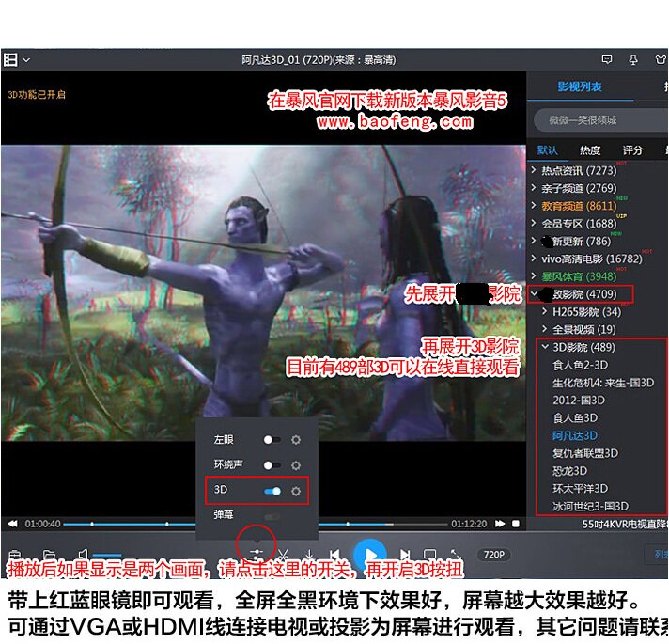Click the notification bell icon in title bar
The width and height of the screenshot is (669, 644).
[634, 60]
